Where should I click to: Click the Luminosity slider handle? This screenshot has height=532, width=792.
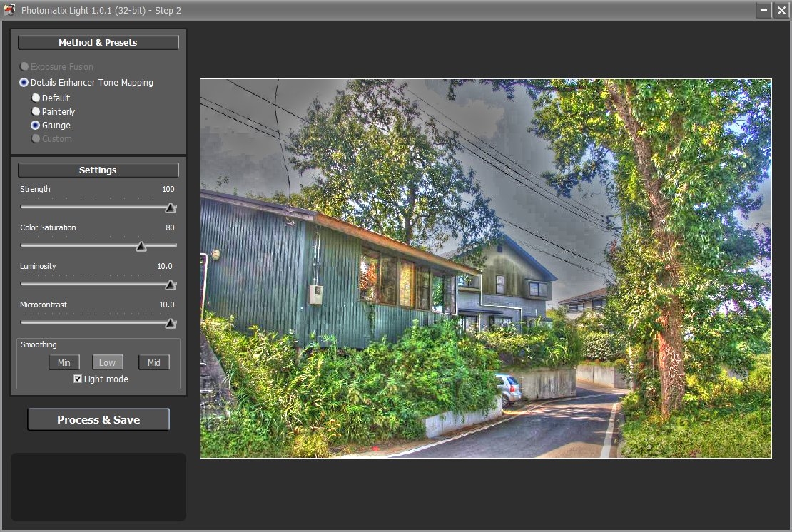171,285
